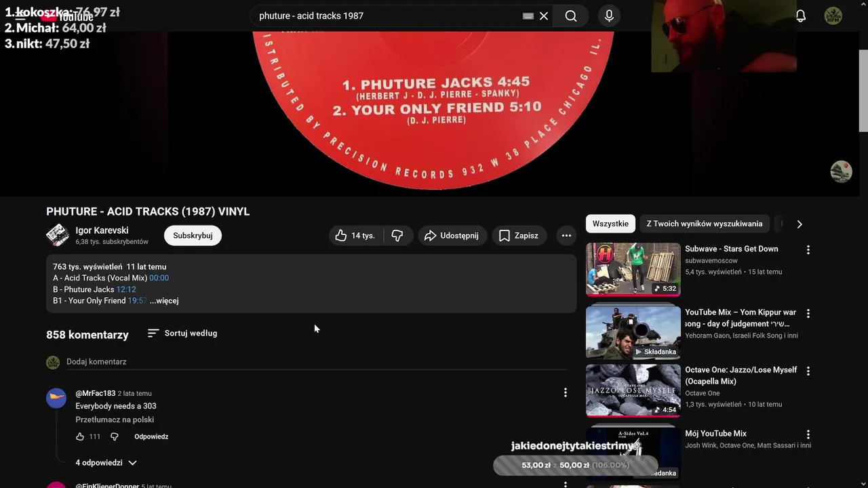Open Octave One Jazzo thumbnail
This screenshot has height=488, width=868.
633,390
